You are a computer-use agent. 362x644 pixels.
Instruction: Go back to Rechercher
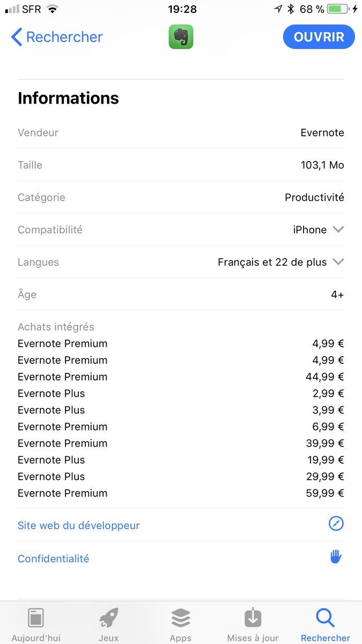click(x=56, y=37)
